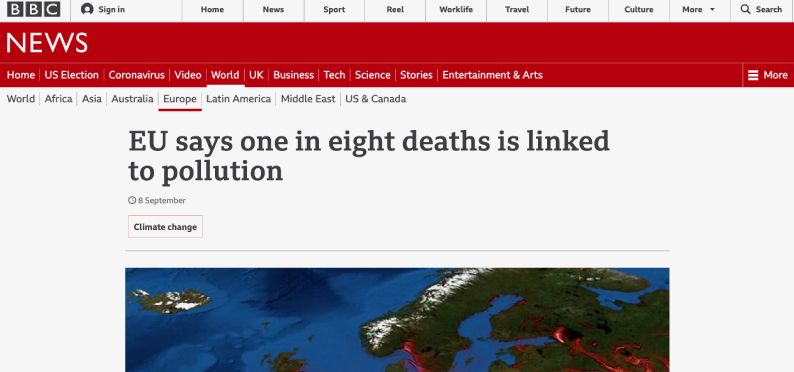The width and height of the screenshot is (794, 372).
Task: Click the article headline about pollution deaths
Action: [x=369, y=156]
